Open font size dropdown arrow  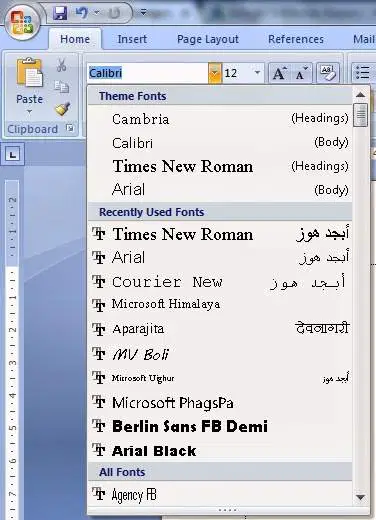(x=257, y=72)
